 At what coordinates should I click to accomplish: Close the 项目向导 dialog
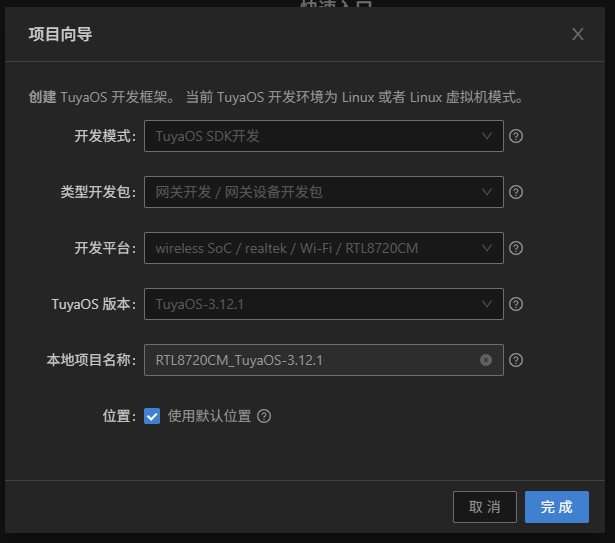tap(577, 34)
